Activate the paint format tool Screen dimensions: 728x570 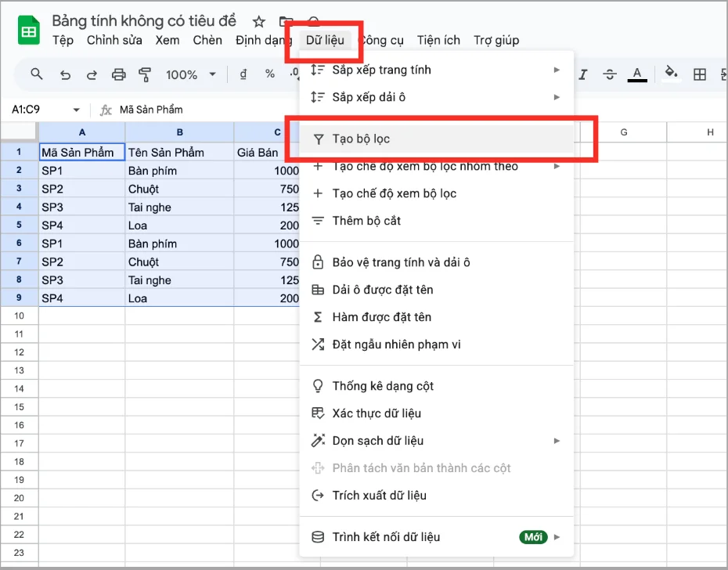(145, 75)
